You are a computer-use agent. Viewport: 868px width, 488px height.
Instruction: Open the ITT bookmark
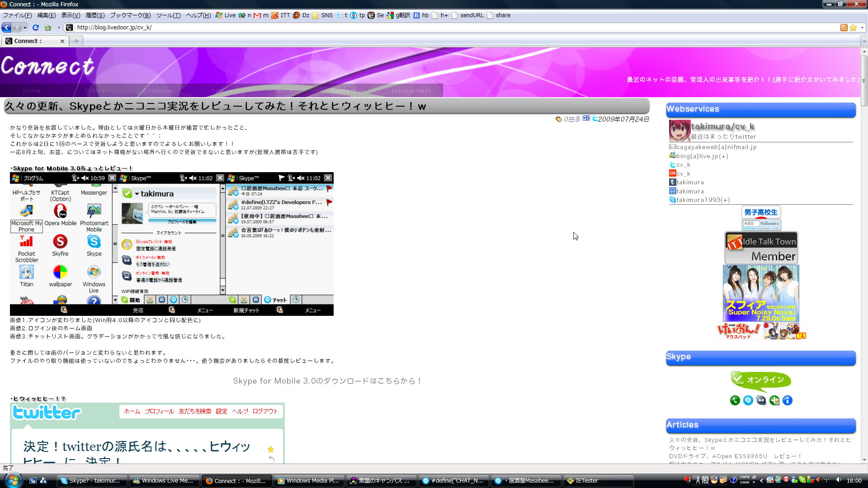(281, 15)
